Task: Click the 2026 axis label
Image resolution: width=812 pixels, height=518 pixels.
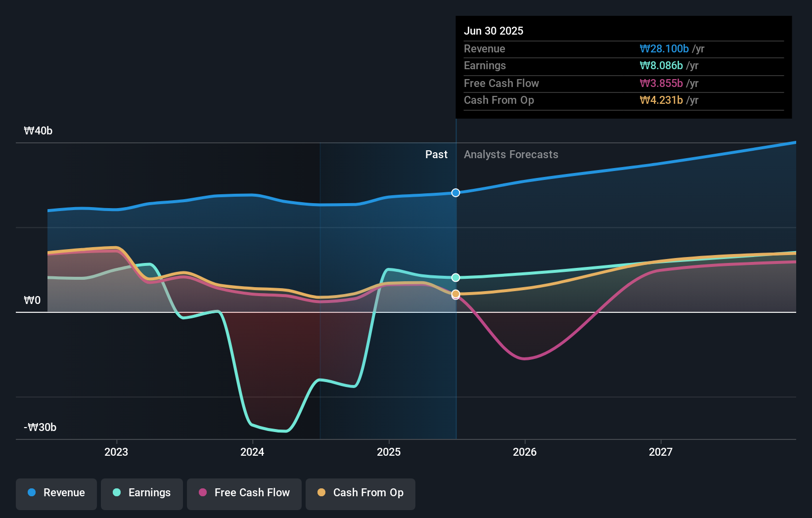Action: (x=525, y=451)
